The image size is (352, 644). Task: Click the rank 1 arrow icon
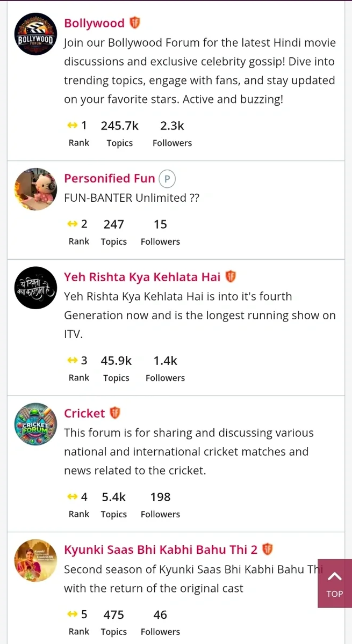73,126
